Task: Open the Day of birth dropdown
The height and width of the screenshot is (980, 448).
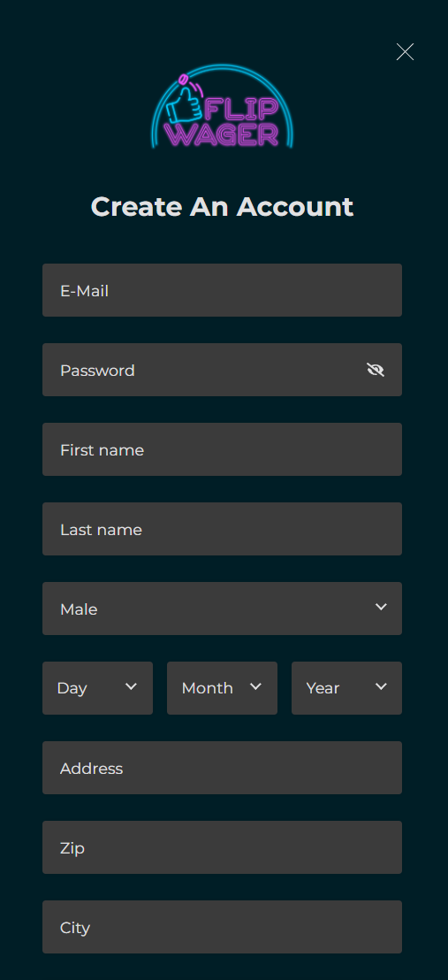Action: (x=97, y=688)
